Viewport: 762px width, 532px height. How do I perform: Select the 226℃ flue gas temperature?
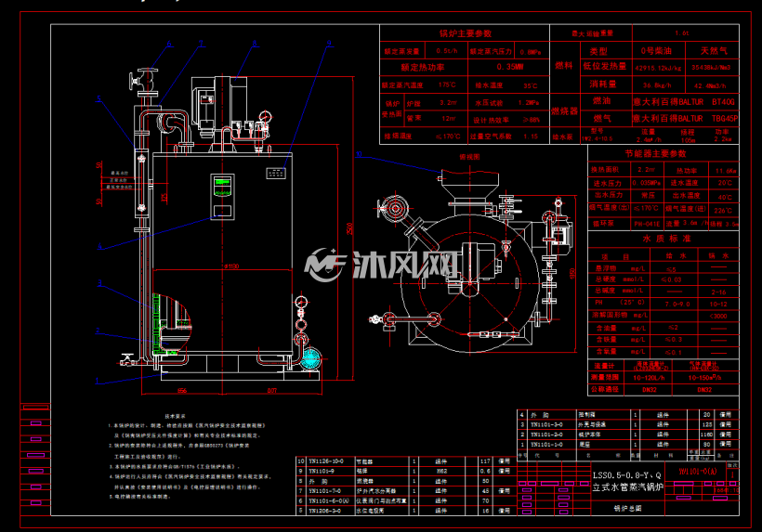coord(723,211)
